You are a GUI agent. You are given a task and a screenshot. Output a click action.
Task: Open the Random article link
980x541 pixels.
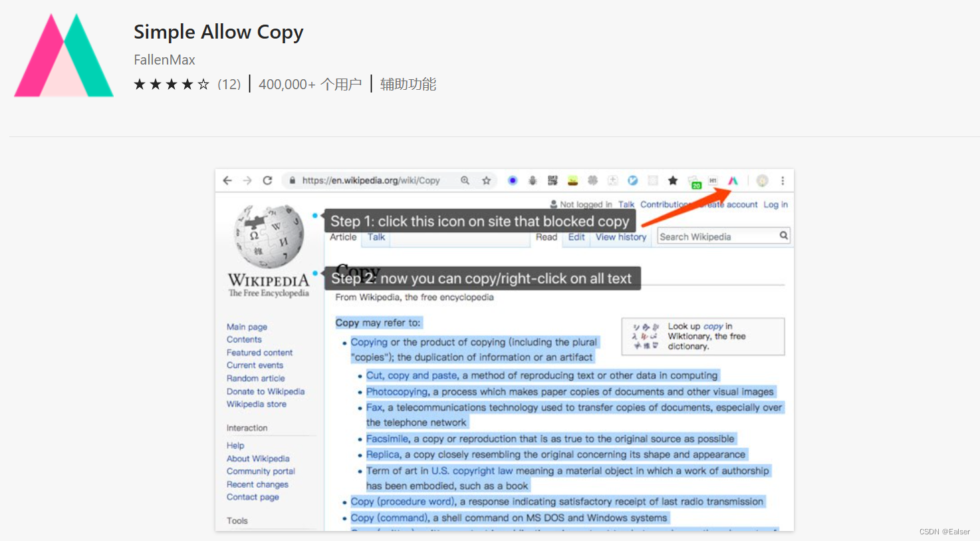click(x=255, y=379)
